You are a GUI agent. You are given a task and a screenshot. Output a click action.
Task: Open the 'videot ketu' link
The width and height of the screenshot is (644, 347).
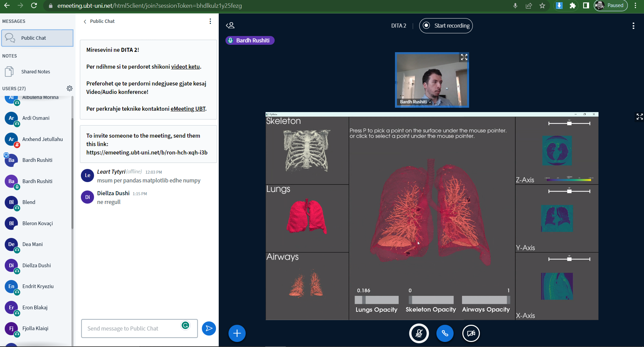point(185,67)
